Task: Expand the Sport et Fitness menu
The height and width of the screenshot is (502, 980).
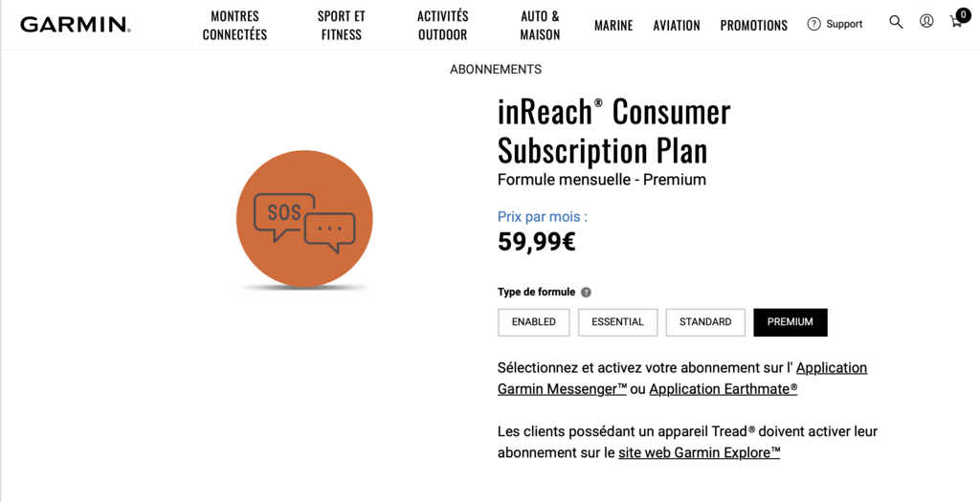Action: [342, 26]
